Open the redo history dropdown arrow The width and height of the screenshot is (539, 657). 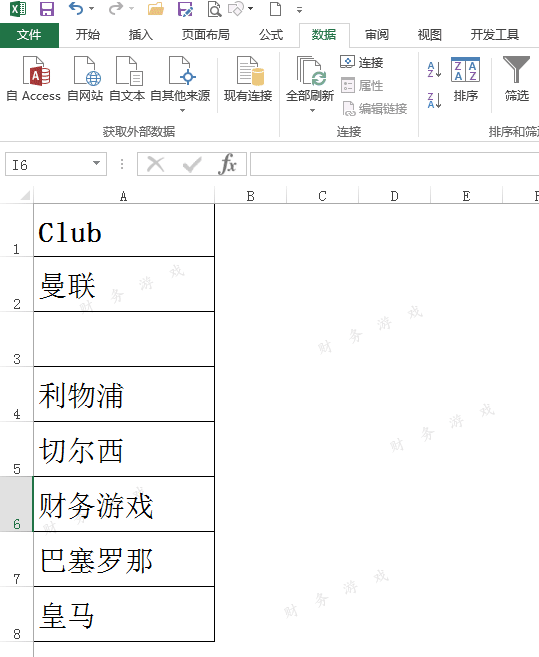pos(131,9)
